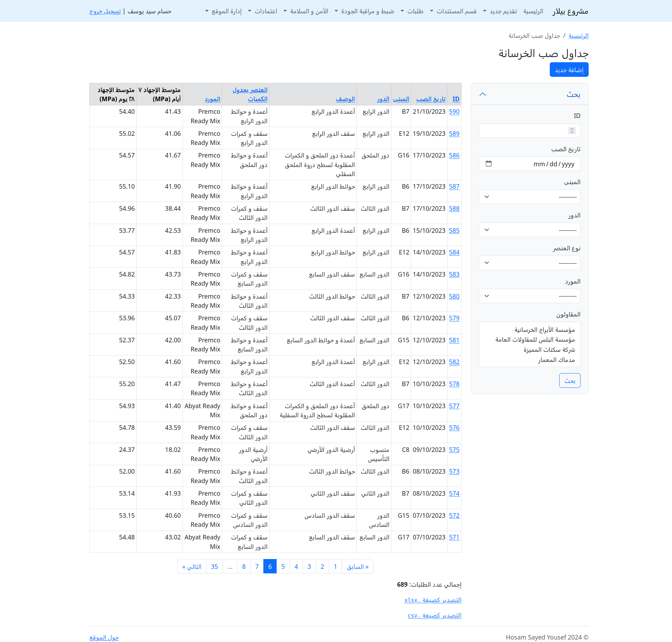This screenshot has width=672, height=642.
Task: Open pour record ID 590
Action: 454,112
